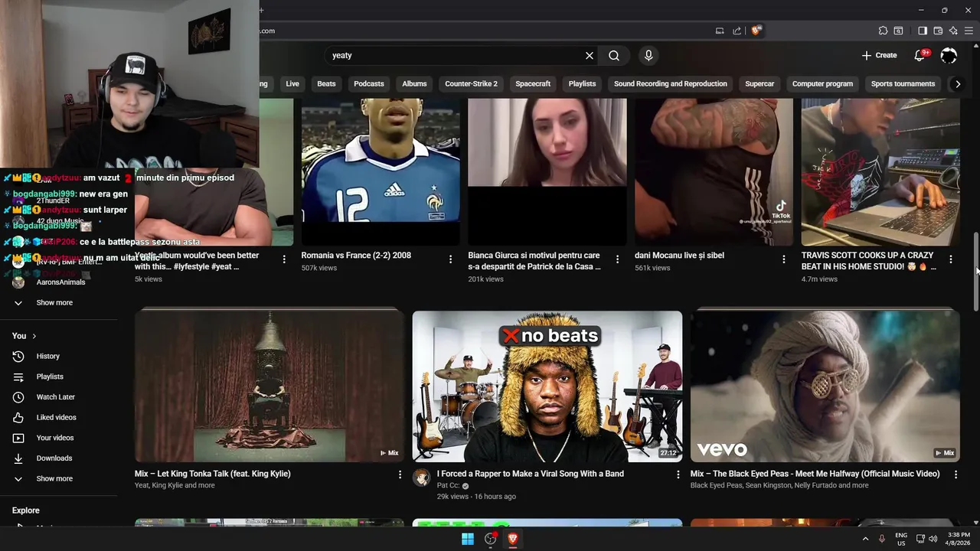The width and height of the screenshot is (980, 551).
Task: Play the Travis Scott home studio short
Action: coord(880,172)
